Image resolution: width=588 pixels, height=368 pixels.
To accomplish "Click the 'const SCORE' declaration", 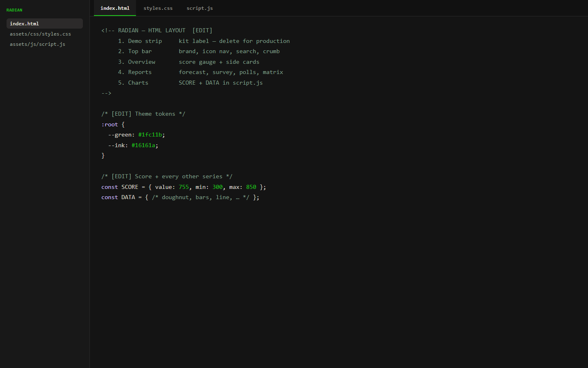I will tap(120, 187).
